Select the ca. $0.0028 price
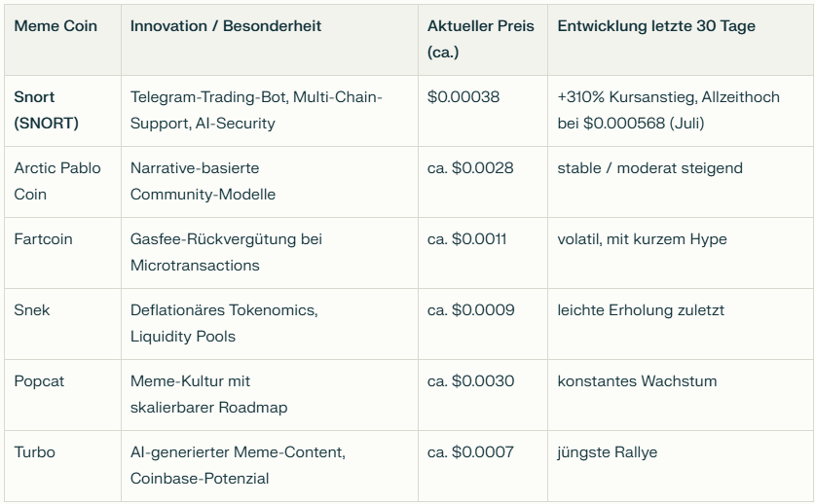The height and width of the screenshot is (504, 815). coord(470,168)
